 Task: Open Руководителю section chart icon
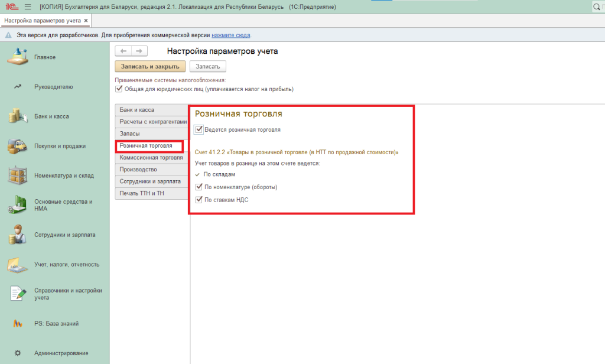tap(18, 87)
